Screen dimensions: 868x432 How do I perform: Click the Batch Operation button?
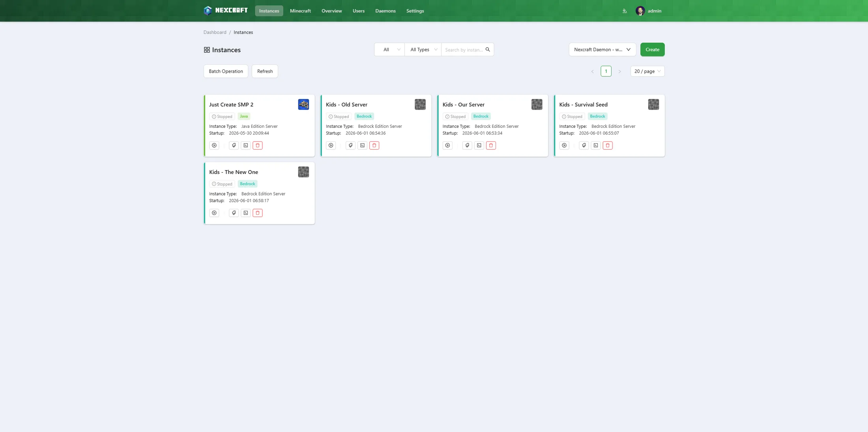click(226, 71)
